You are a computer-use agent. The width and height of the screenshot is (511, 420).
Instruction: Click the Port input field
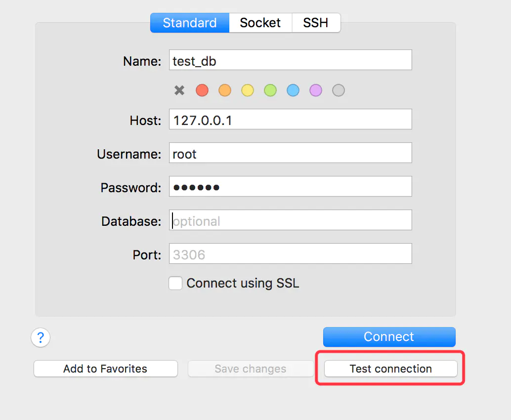pyautogui.click(x=290, y=254)
